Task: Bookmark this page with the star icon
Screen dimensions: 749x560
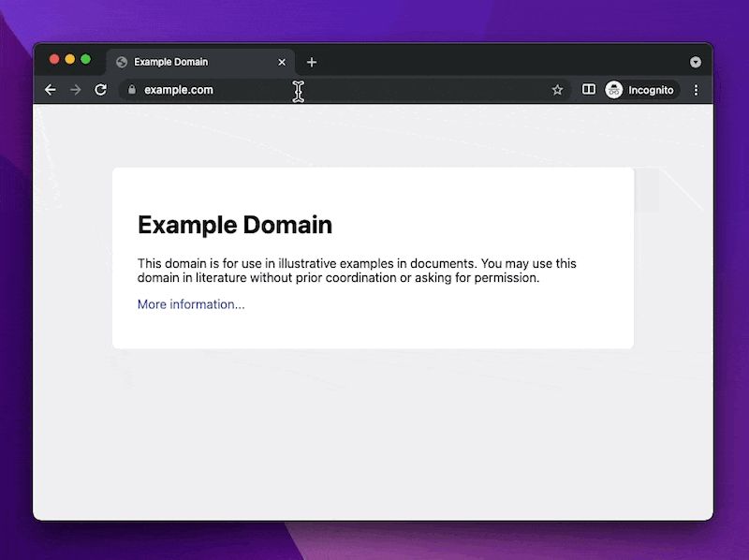Action: 557,90
